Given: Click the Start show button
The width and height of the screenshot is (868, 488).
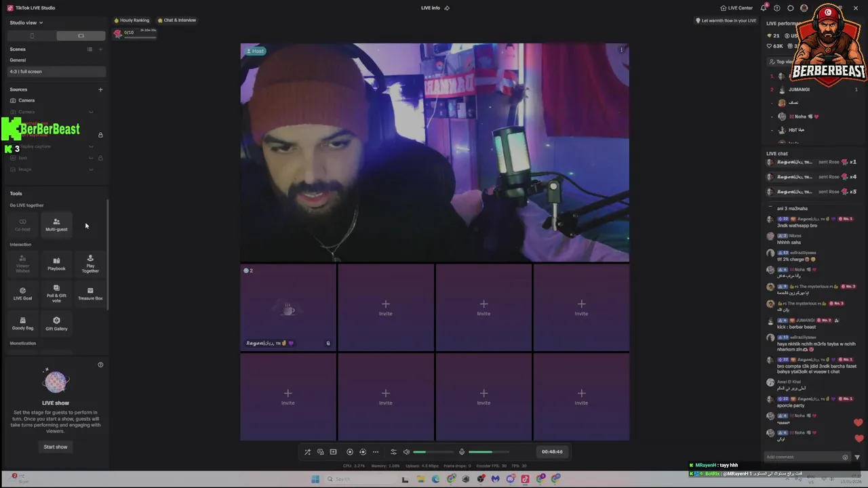Looking at the screenshot, I should 56,447.
